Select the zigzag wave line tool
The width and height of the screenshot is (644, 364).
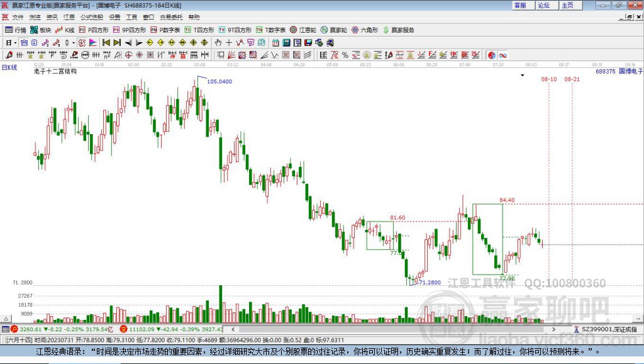pyautogui.click(x=274, y=55)
